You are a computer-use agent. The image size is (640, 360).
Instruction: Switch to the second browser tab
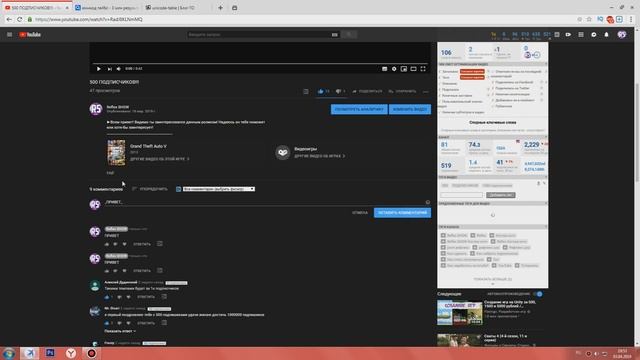(x=107, y=8)
